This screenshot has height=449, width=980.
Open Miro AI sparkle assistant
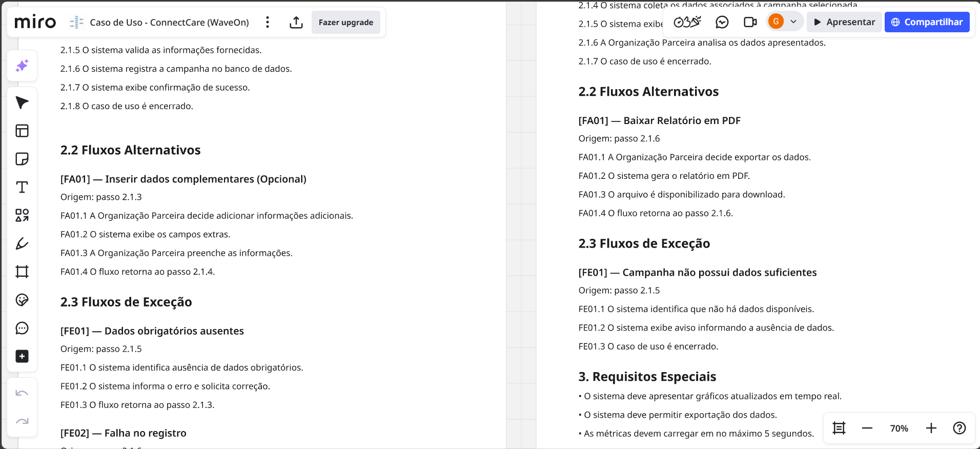point(22,66)
